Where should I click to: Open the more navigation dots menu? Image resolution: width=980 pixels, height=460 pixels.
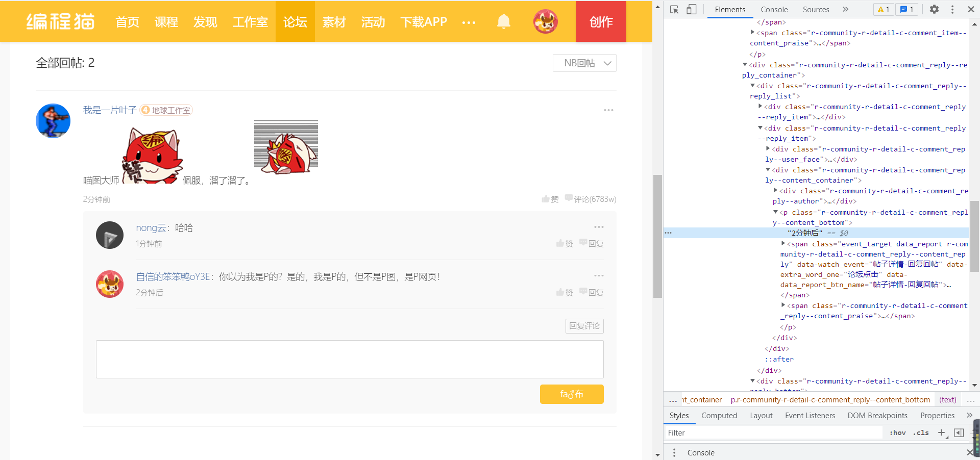tap(469, 22)
